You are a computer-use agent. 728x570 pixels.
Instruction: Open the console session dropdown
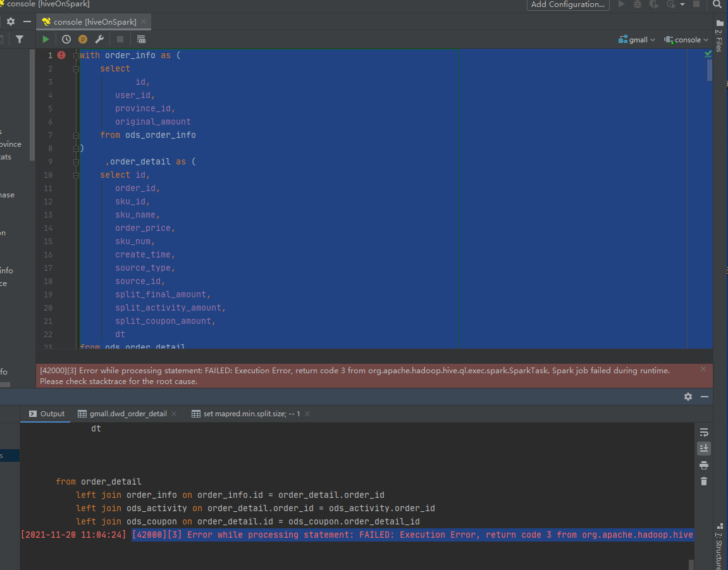(686, 39)
